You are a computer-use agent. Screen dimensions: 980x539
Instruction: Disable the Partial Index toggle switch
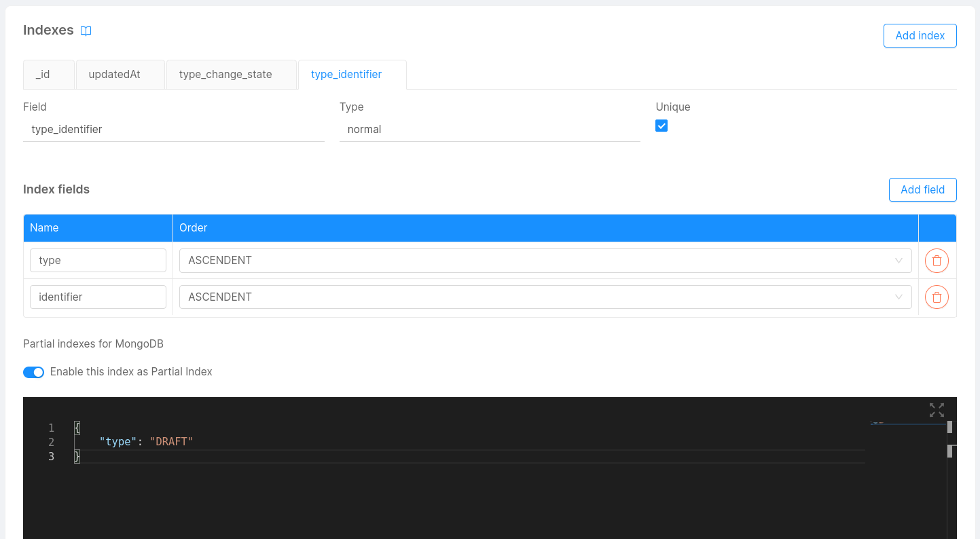[x=33, y=372]
